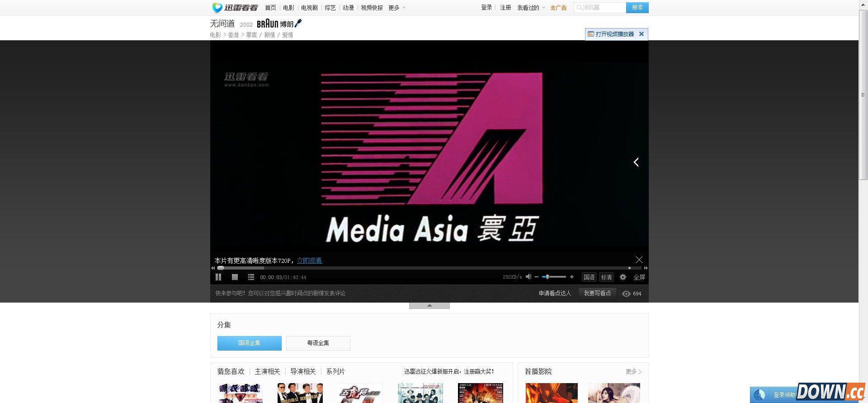The width and height of the screenshot is (868, 403).
Task: Click 登录 link in header
Action: [486, 8]
